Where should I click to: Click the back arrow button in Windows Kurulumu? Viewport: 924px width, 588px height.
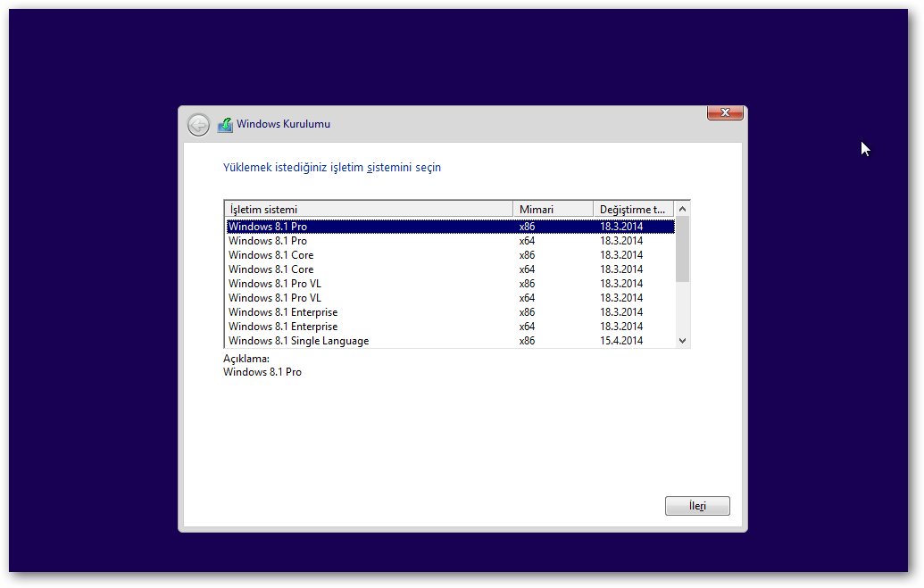198,125
